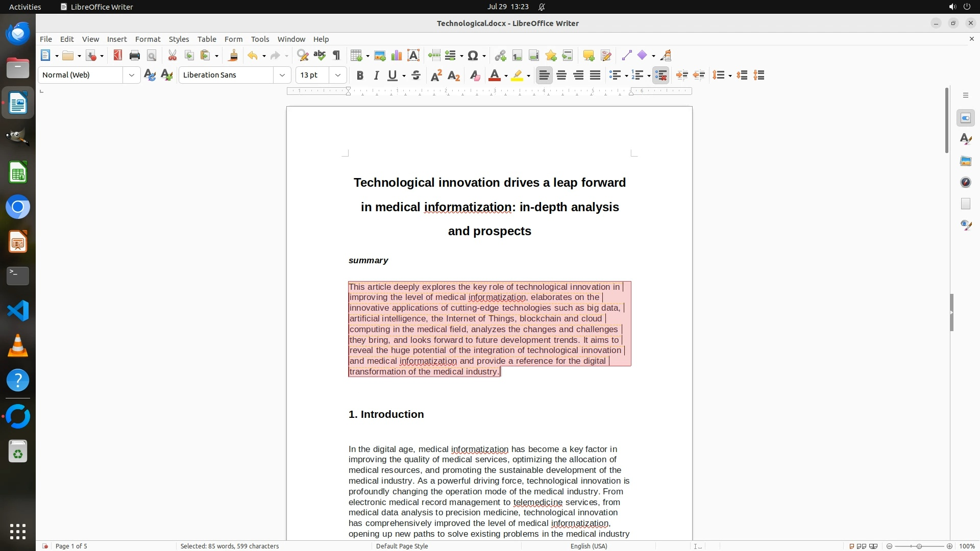This screenshot has width=980, height=551.
Task: Click the Find and Replace icon
Action: pos(303,56)
